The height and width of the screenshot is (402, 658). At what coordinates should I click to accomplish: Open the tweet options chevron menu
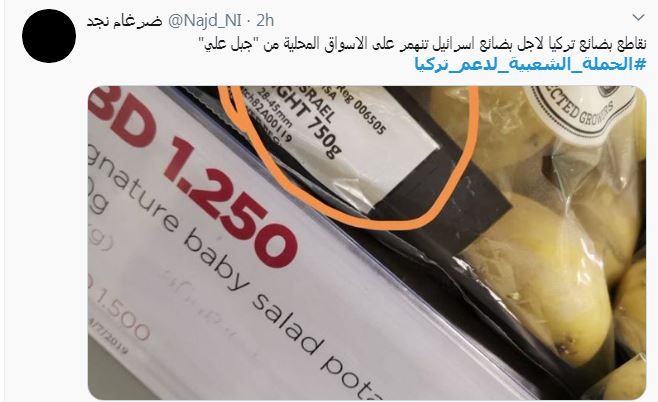point(638,18)
